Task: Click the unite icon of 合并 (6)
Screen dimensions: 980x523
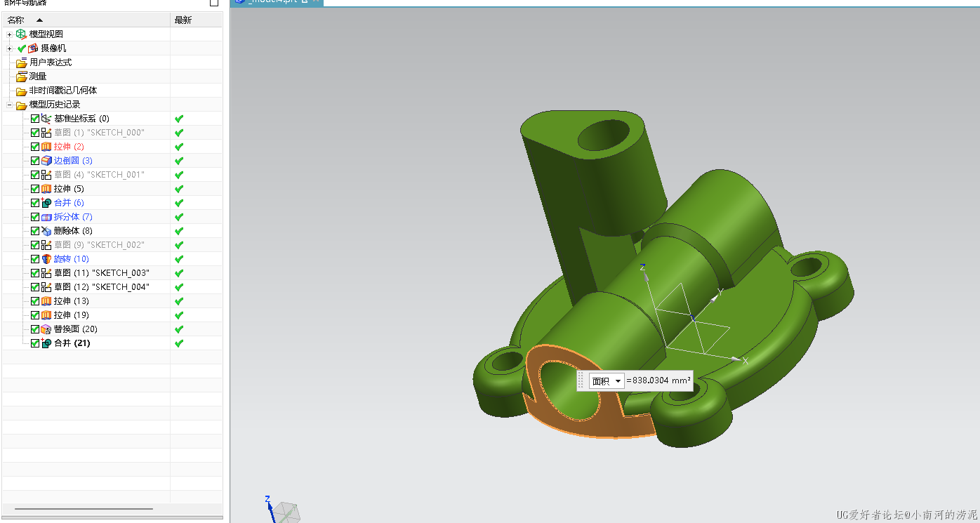Action: pos(46,203)
